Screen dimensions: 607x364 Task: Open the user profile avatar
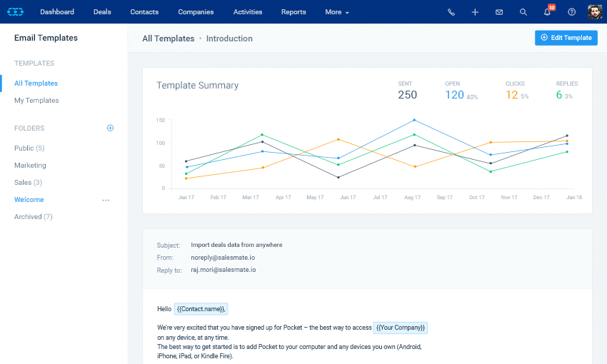(x=595, y=12)
